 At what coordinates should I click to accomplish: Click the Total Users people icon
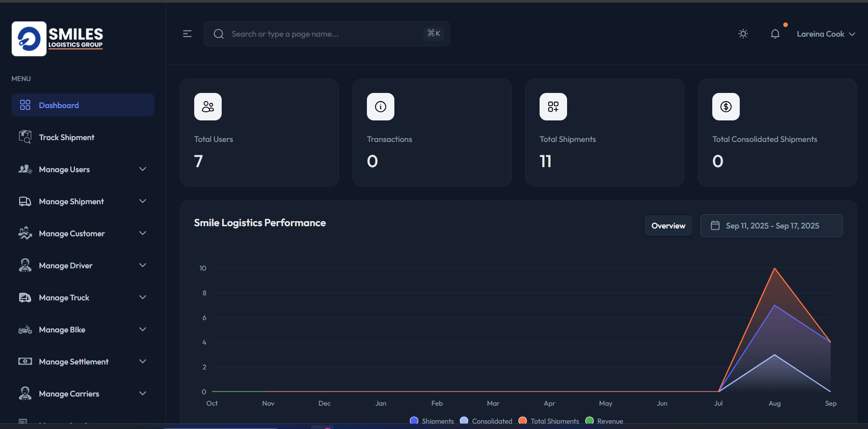coord(208,107)
